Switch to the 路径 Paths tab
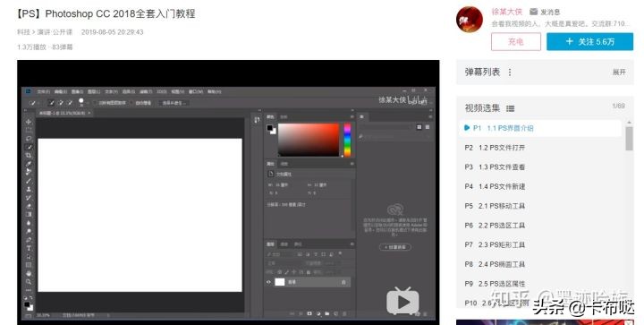 coord(298,244)
